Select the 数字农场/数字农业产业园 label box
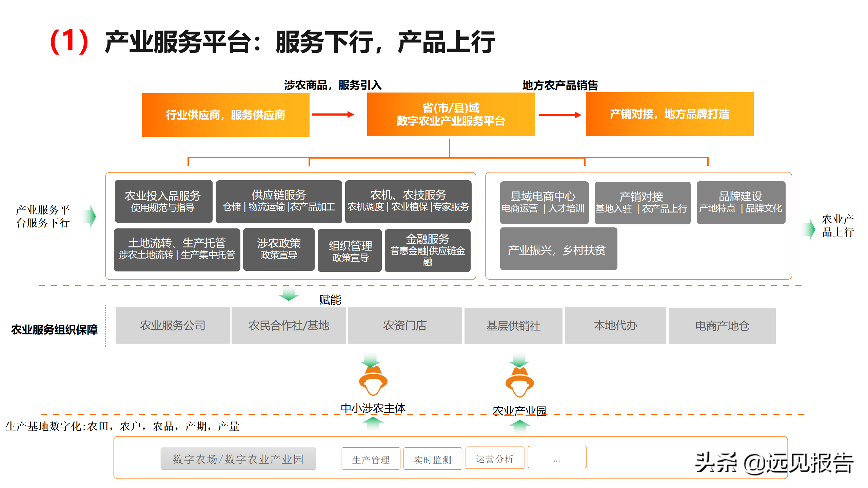This screenshot has height=488, width=868. [238, 459]
